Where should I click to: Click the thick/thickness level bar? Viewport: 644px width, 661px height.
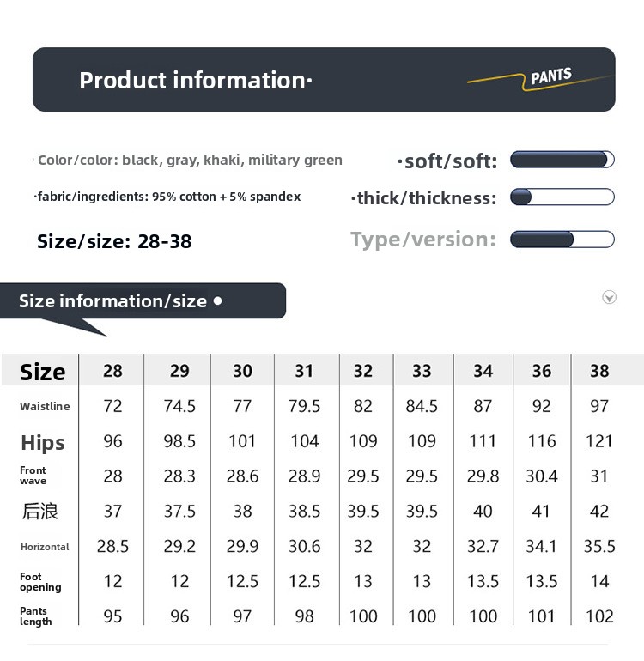pyautogui.click(x=562, y=197)
